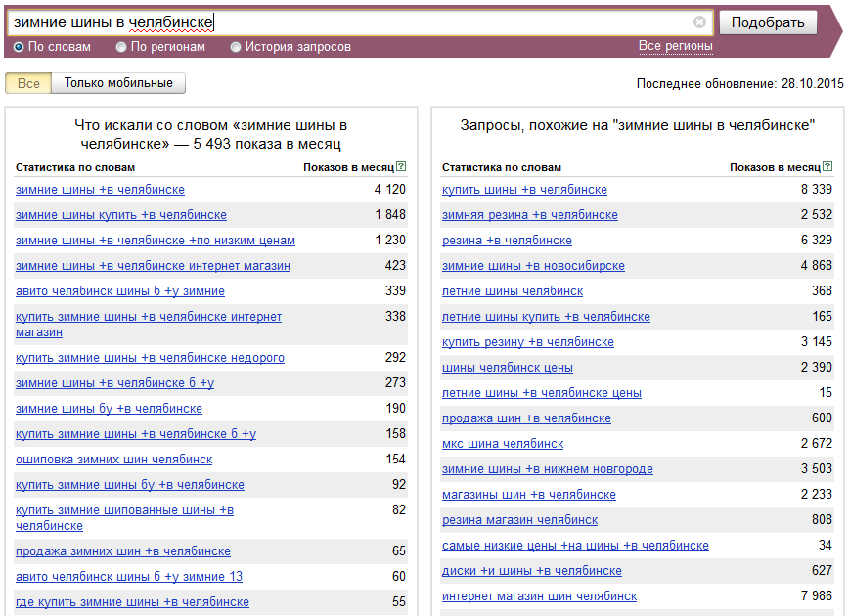849x616 pixels.
Task: Clear the search query with the X icon
Action: click(x=699, y=22)
